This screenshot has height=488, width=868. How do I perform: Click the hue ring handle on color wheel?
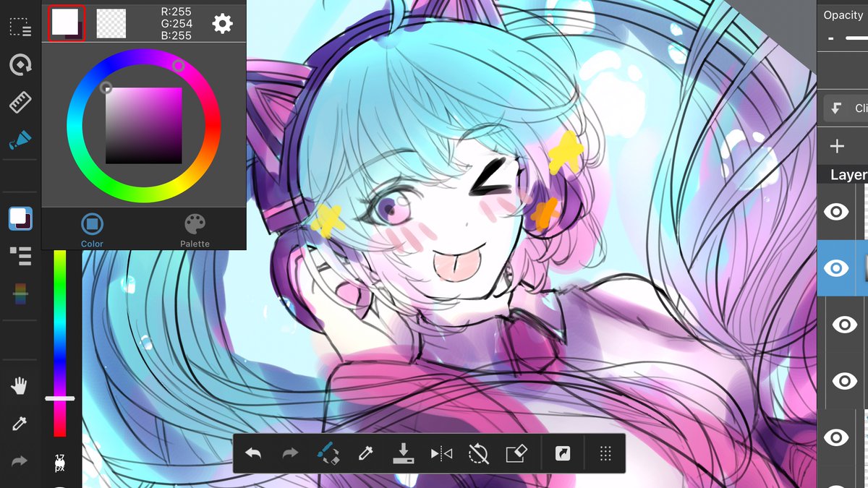(178, 66)
